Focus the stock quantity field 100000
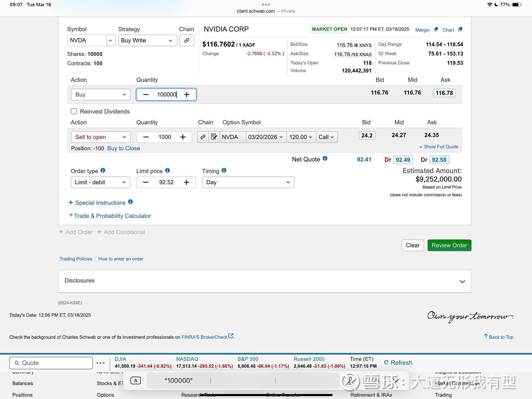This screenshot has height=399, width=532. pos(166,95)
